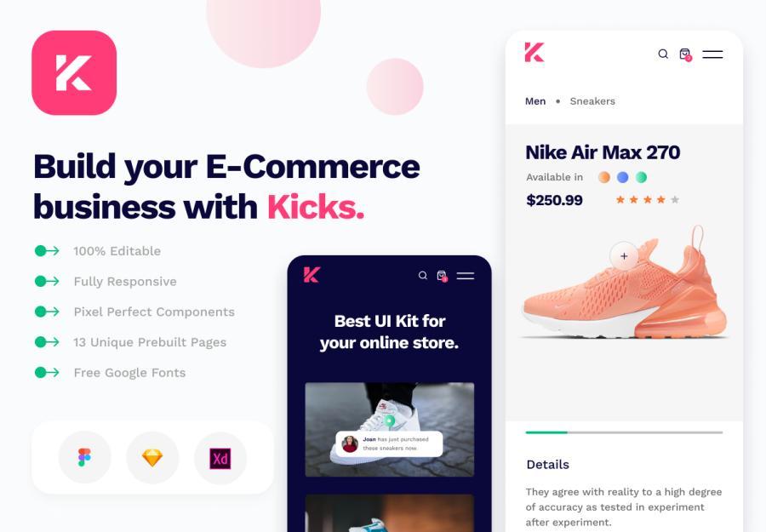Viewport: 766px width, 532px height.
Task: Click the Men breadcrumb
Action: click(535, 101)
